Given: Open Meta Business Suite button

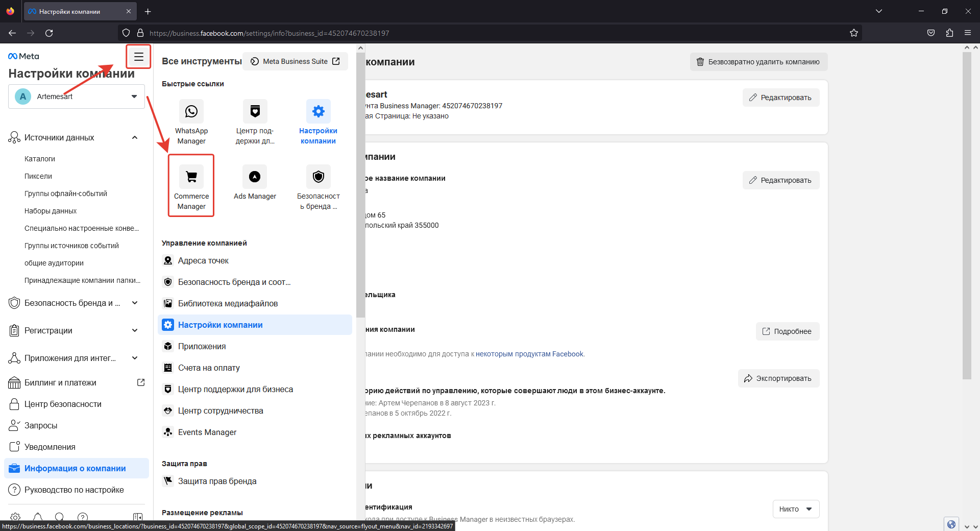Looking at the screenshot, I should tap(295, 61).
